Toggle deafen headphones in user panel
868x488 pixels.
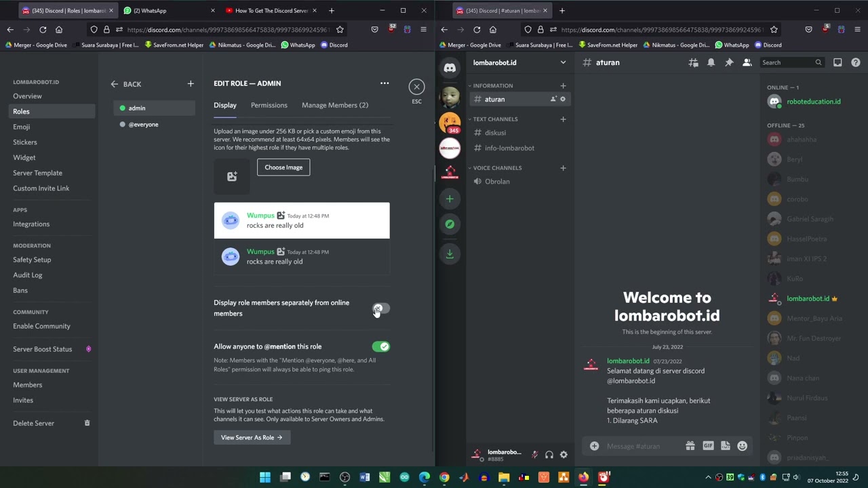tap(549, 455)
